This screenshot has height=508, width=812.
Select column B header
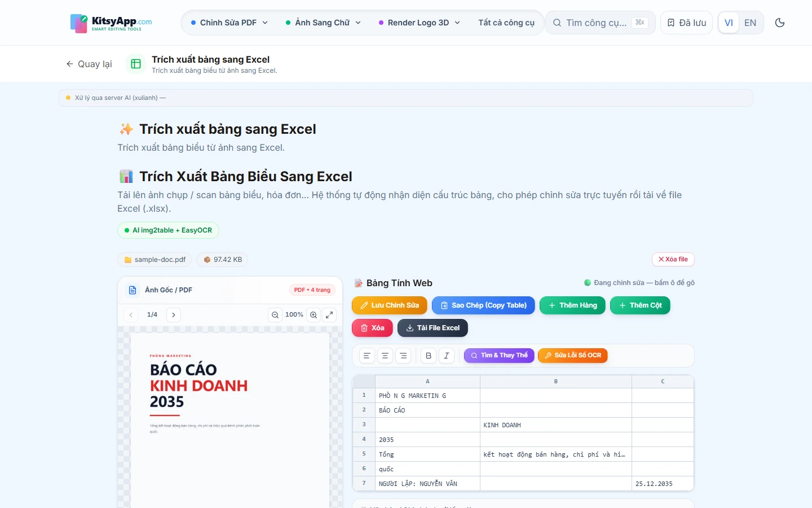pyautogui.click(x=556, y=382)
